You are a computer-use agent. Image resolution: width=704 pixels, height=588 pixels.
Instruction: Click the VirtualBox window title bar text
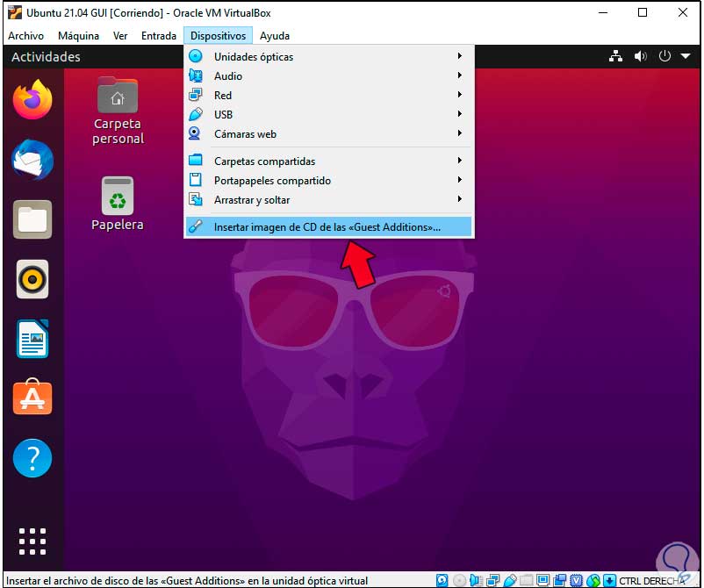pyautogui.click(x=148, y=13)
